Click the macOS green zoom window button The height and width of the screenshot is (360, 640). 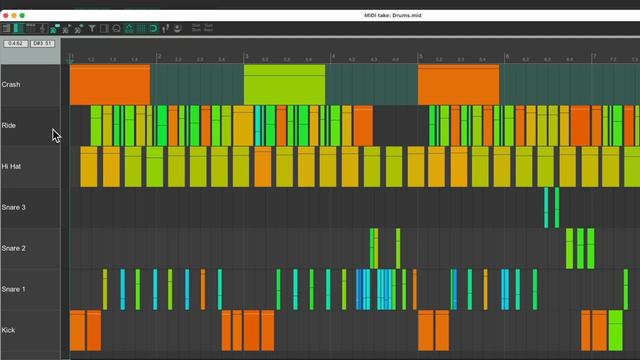[x=22, y=16]
